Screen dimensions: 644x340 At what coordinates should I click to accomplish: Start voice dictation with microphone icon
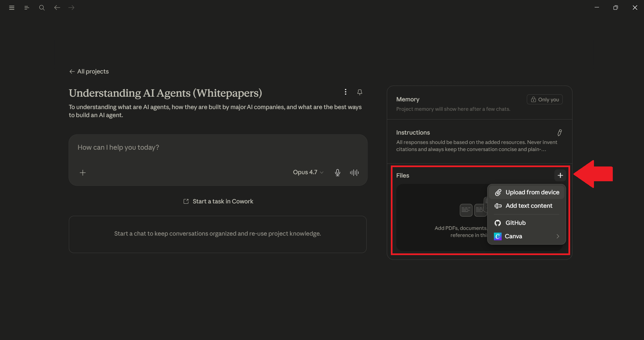pyautogui.click(x=337, y=173)
